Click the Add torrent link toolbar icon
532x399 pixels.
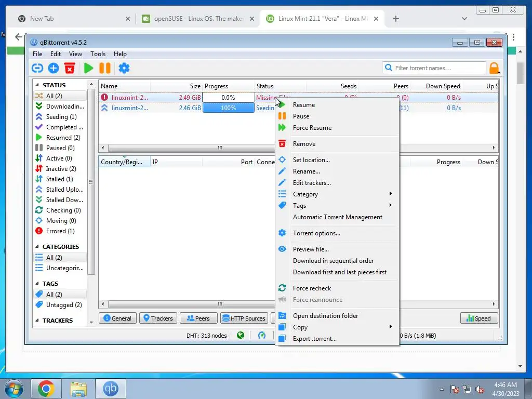pyautogui.click(x=37, y=68)
